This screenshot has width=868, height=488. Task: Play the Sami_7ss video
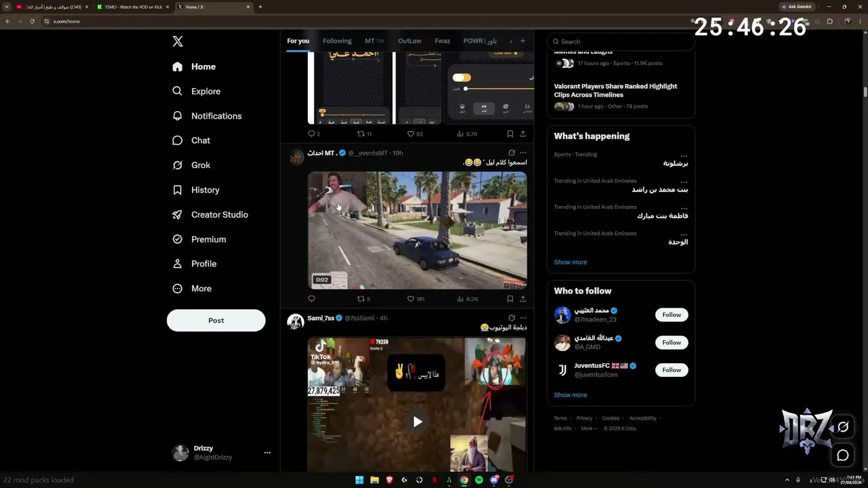click(x=417, y=422)
